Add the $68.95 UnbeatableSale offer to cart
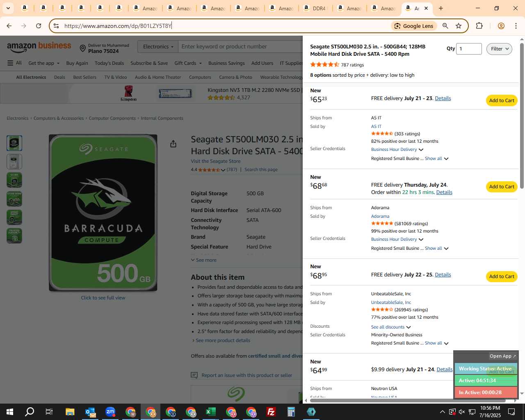Screen dimensions: 525x420 point(502,276)
